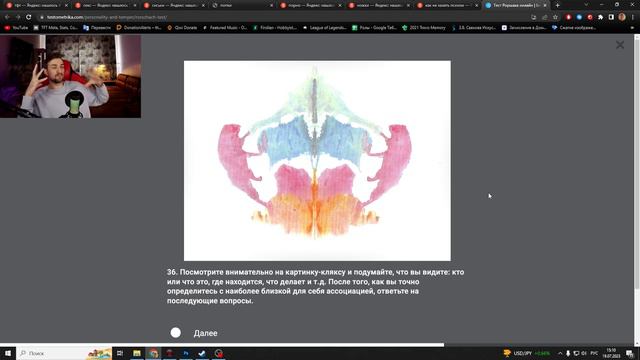Click the Далее label text
The image size is (640, 360).
coord(205,333)
